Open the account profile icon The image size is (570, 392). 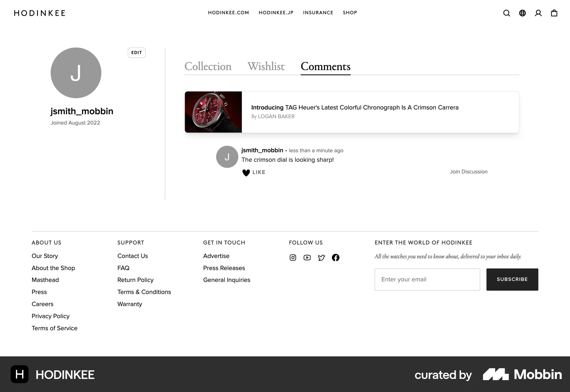pos(538,13)
